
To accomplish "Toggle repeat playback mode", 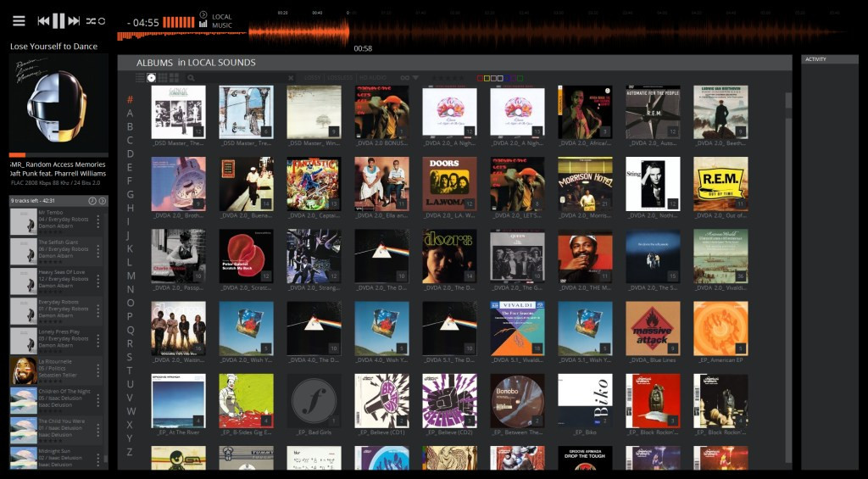I will pos(102,21).
